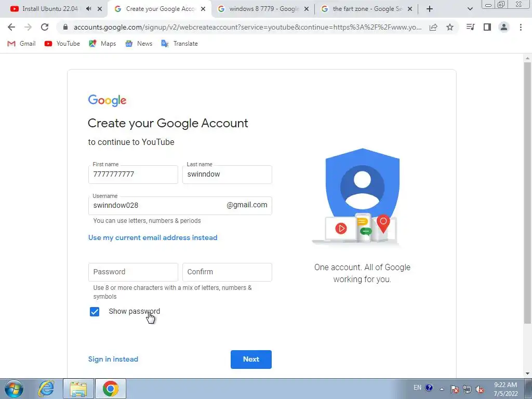Open Windows Explorer from the taskbar

pyautogui.click(x=78, y=389)
